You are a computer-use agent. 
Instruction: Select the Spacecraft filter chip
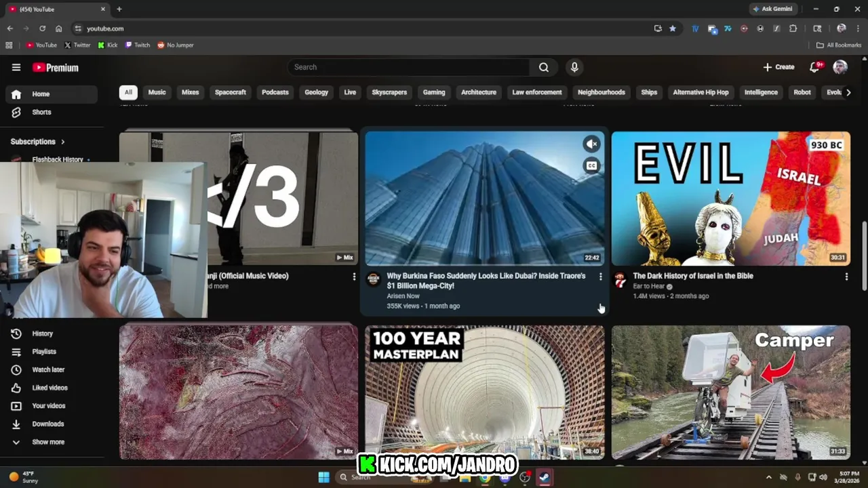[x=231, y=92]
